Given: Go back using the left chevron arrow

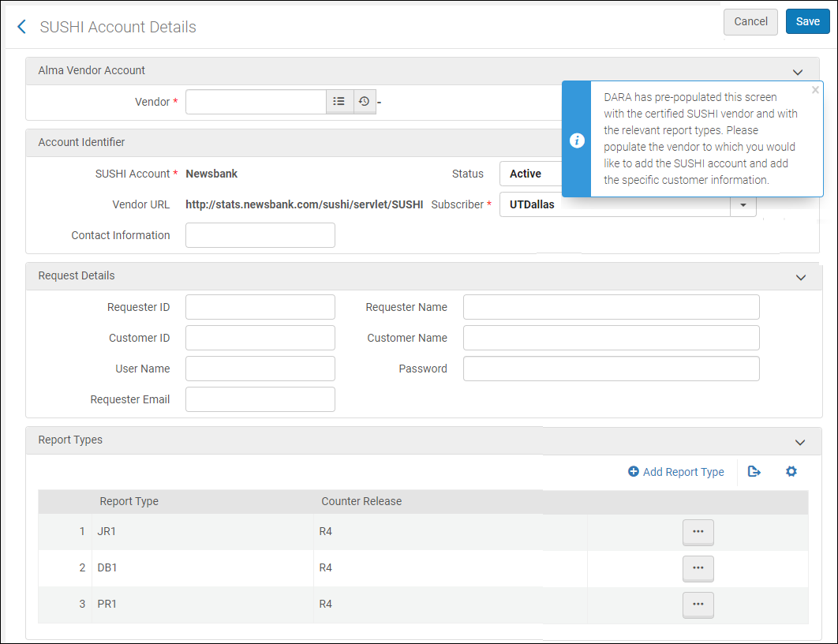Looking at the screenshot, I should pyautogui.click(x=21, y=27).
